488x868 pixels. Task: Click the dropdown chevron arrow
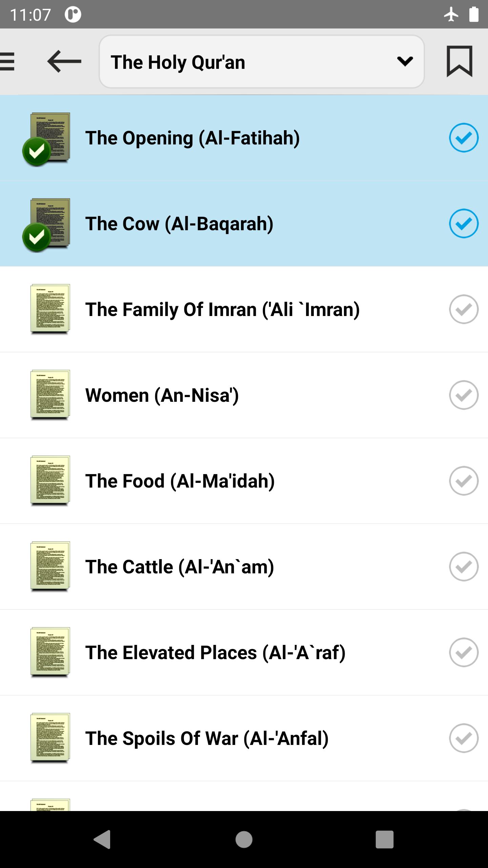coord(405,61)
